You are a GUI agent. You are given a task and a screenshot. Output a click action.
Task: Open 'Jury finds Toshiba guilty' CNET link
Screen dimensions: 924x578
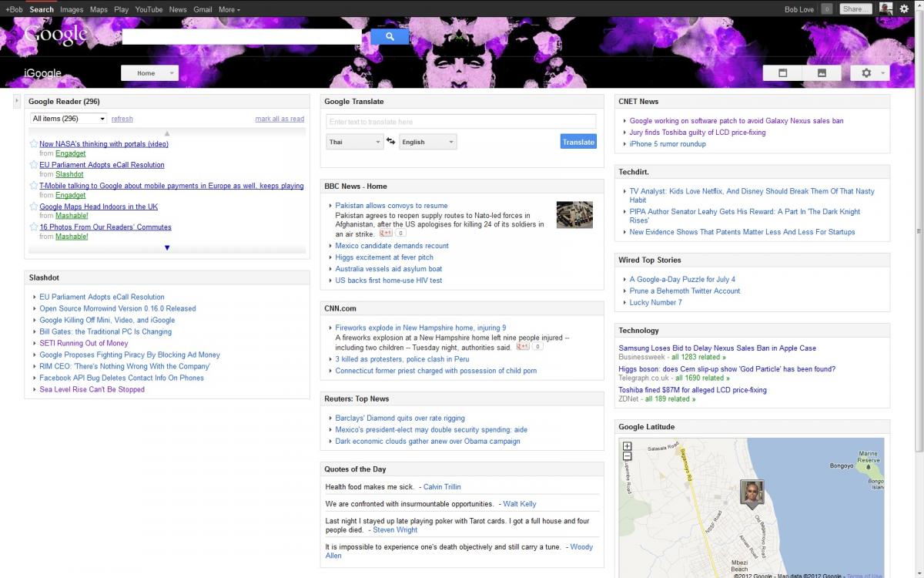[x=698, y=132]
